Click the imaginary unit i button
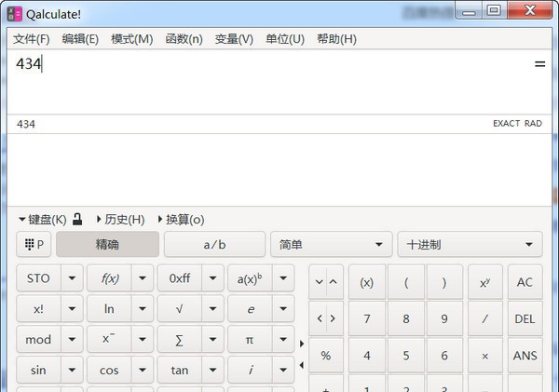The height and width of the screenshot is (392, 559). 250,370
